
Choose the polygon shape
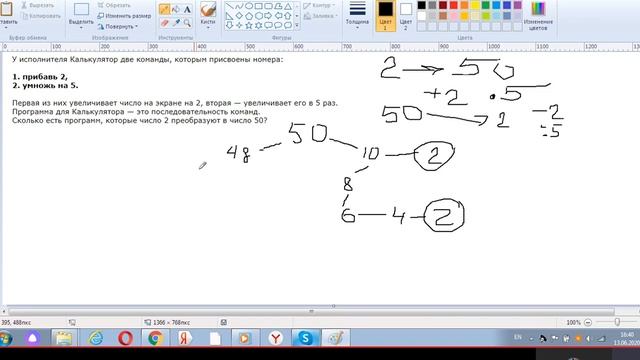pyautogui.click(x=278, y=6)
